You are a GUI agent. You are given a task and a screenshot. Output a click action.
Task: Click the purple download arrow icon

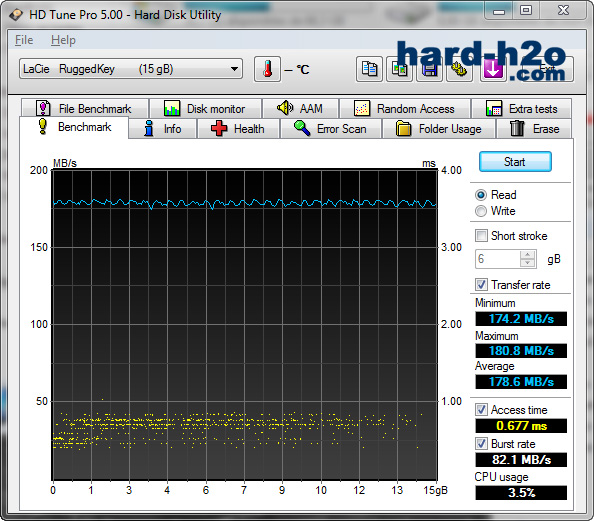tap(493, 69)
